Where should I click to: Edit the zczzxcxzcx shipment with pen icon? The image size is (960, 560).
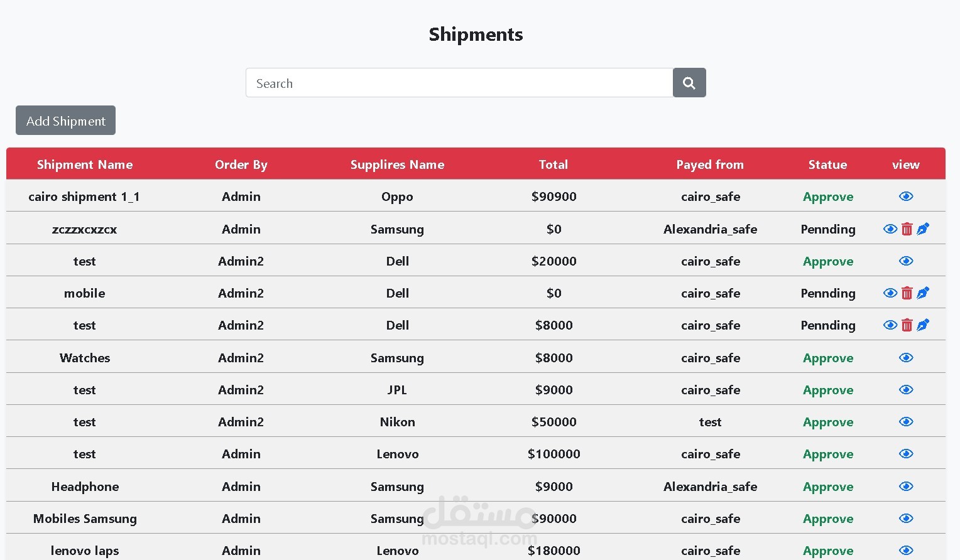pyautogui.click(x=922, y=229)
